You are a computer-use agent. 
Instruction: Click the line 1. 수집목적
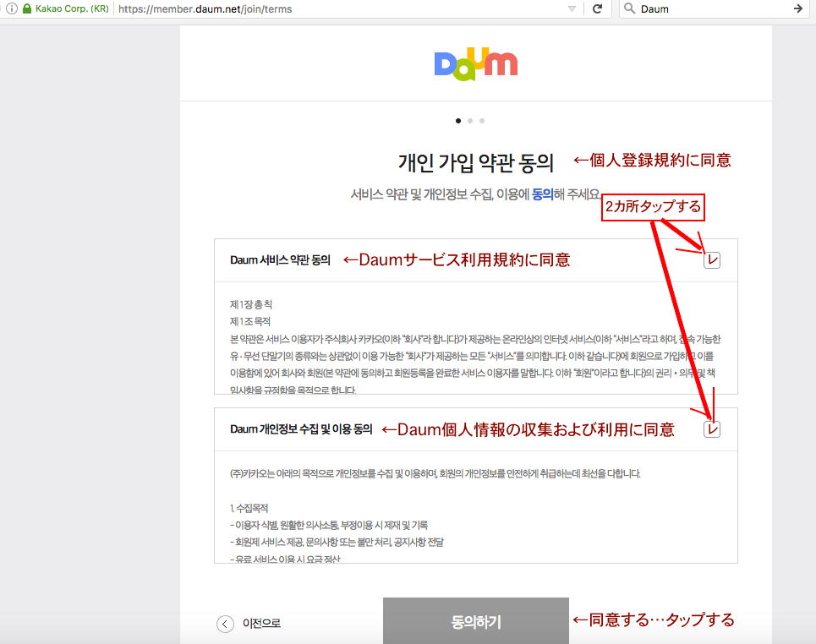[249, 508]
